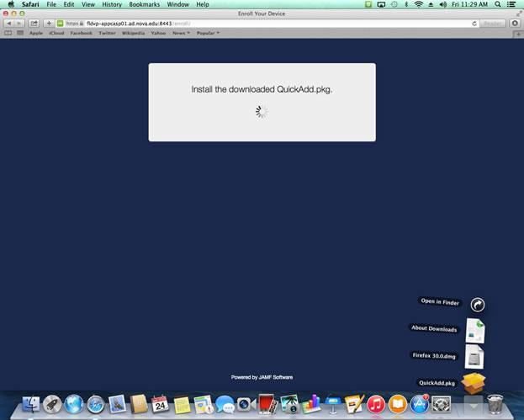Open QuickAdd.pkg from the Downloads stack

click(474, 383)
